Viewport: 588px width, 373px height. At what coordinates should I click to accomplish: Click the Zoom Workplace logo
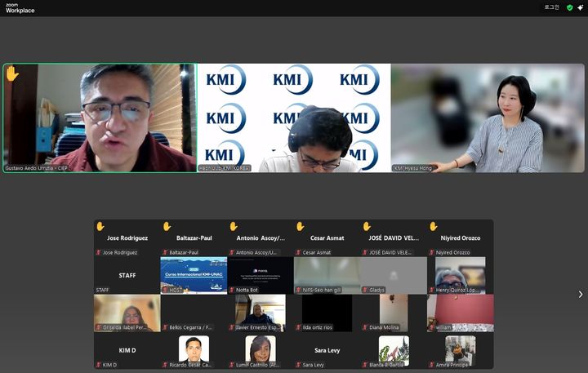click(19, 7)
